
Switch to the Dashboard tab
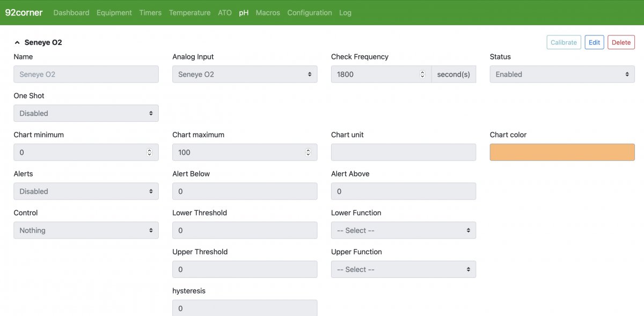click(71, 12)
